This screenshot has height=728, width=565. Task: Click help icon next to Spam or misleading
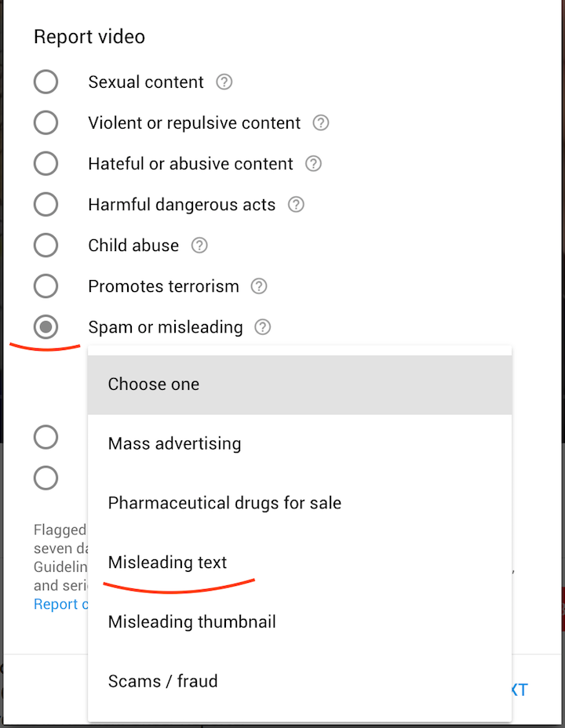pos(263,327)
